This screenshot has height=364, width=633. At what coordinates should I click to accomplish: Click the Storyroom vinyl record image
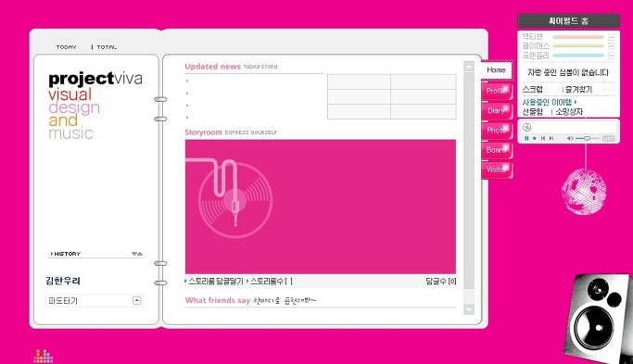[235, 200]
